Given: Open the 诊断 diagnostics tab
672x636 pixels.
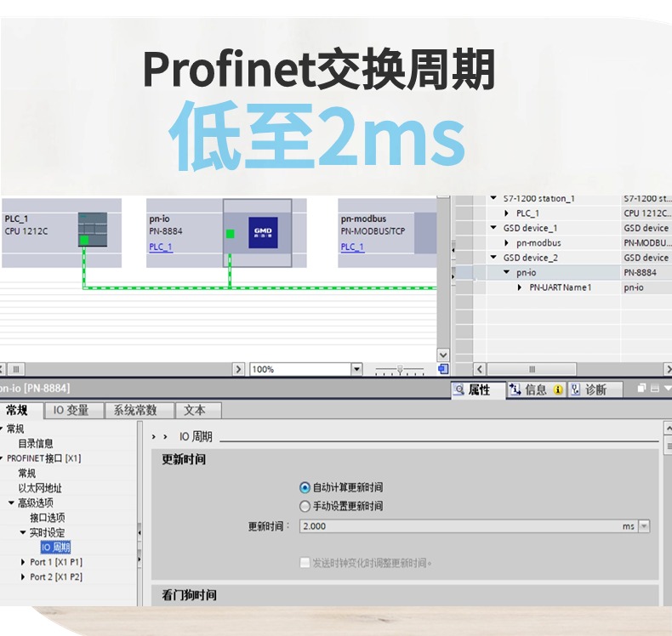Looking at the screenshot, I should [595, 389].
